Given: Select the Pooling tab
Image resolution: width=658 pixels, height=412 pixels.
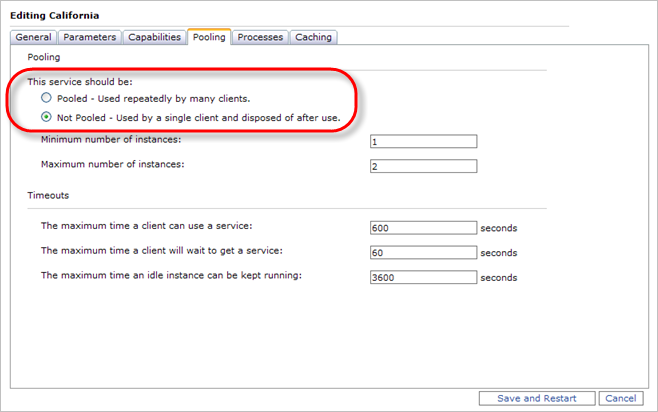Looking at the screenshot, I should [x=209, y=37].
